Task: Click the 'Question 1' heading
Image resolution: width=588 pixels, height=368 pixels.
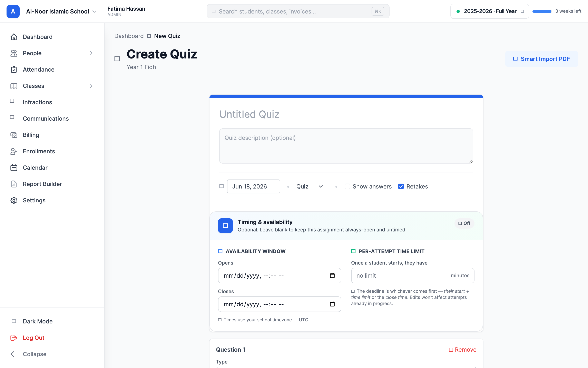Action: tap(230, 350)
